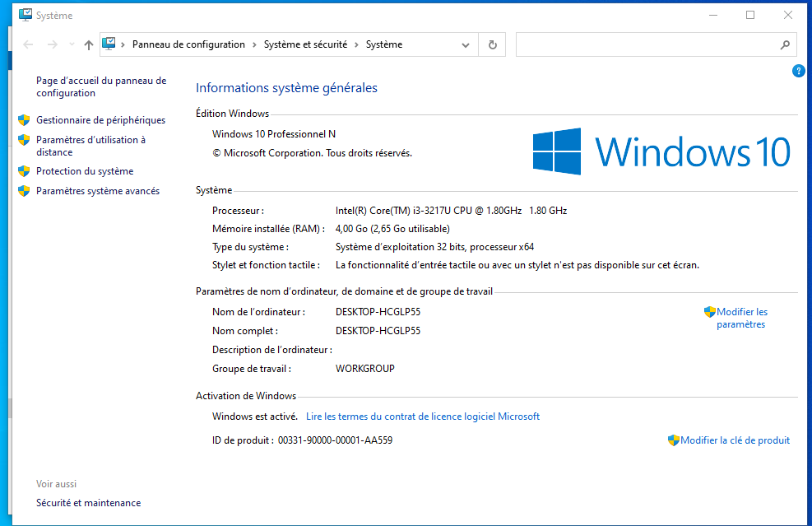Click the Windows 10 logo
This screenshot has height=526, width=812.
(x=661, y=151)
